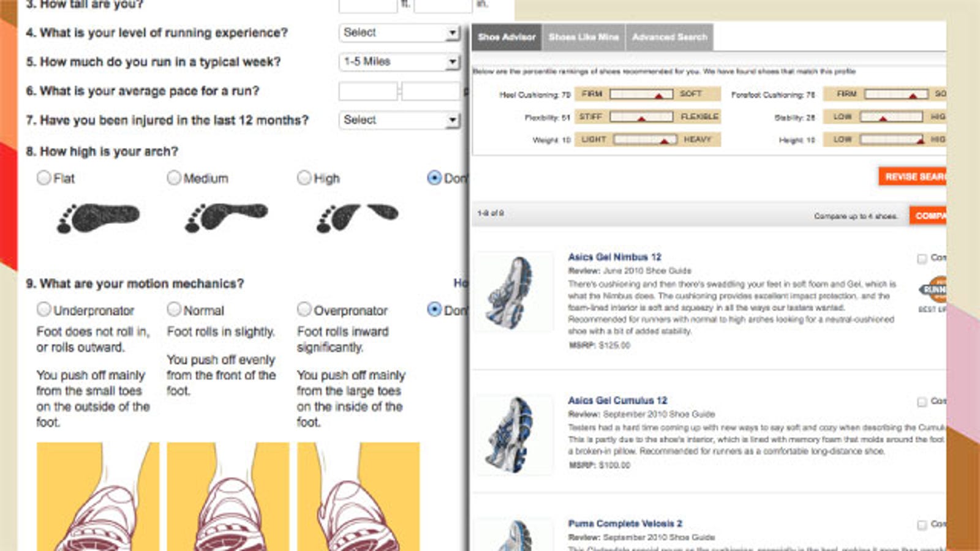Select the Underpronator radio button

pos(43,309)
